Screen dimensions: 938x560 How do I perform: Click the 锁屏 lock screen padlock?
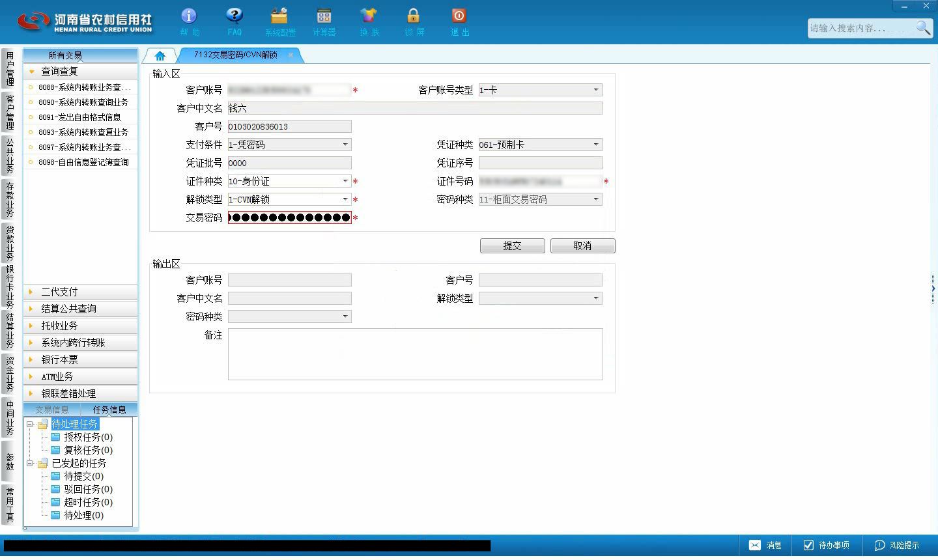(x=414, y=16)
